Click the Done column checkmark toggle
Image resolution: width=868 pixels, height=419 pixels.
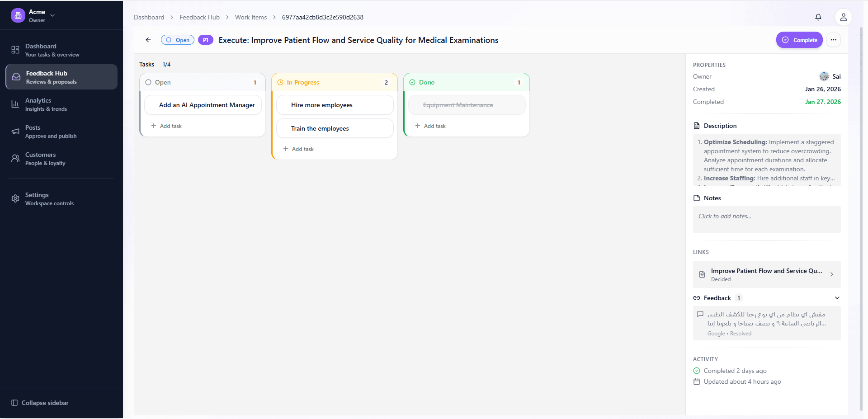point(412,82)
